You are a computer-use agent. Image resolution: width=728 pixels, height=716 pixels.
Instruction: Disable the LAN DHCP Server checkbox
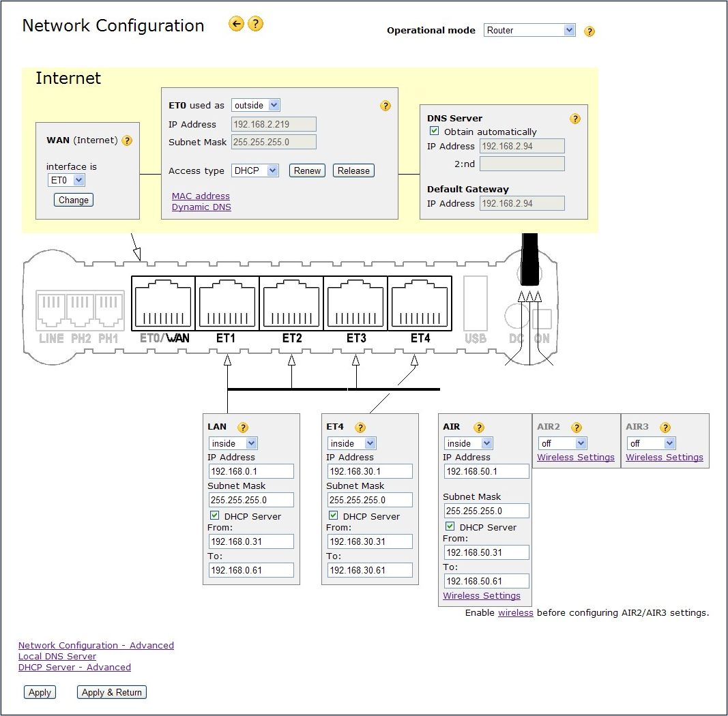214,516
